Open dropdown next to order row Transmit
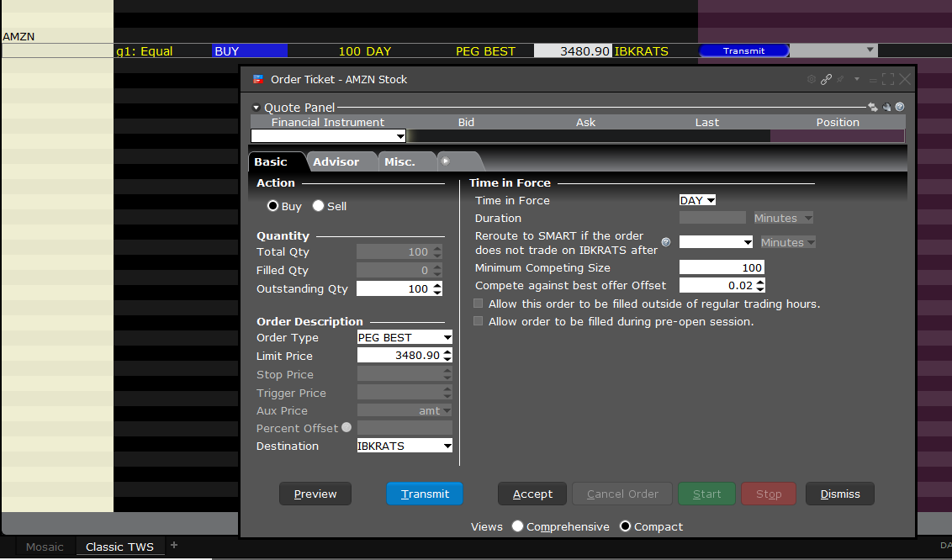This screenshot has height=560, width=952. pyautogui.click(x=870, y=50)
